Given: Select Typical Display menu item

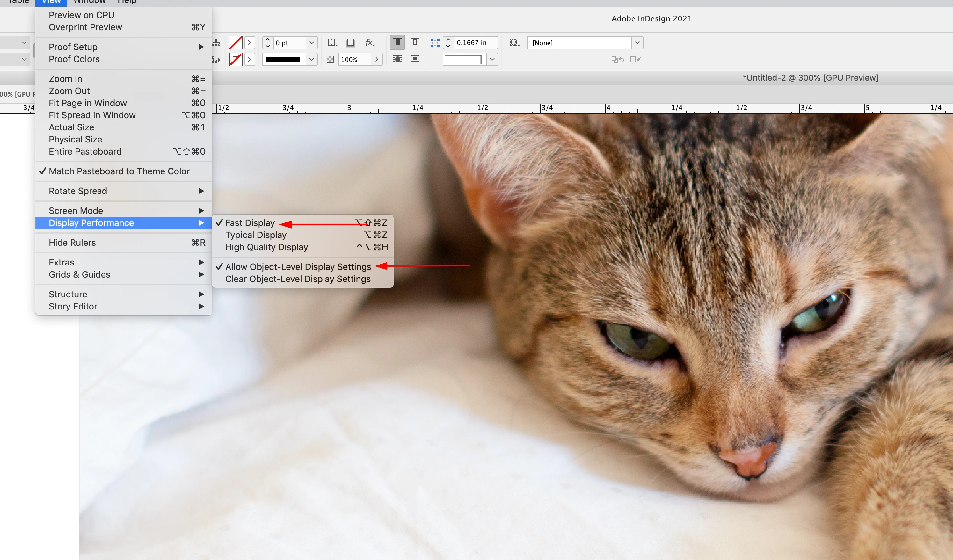Looking at the screenshot, I should [256, 235].
